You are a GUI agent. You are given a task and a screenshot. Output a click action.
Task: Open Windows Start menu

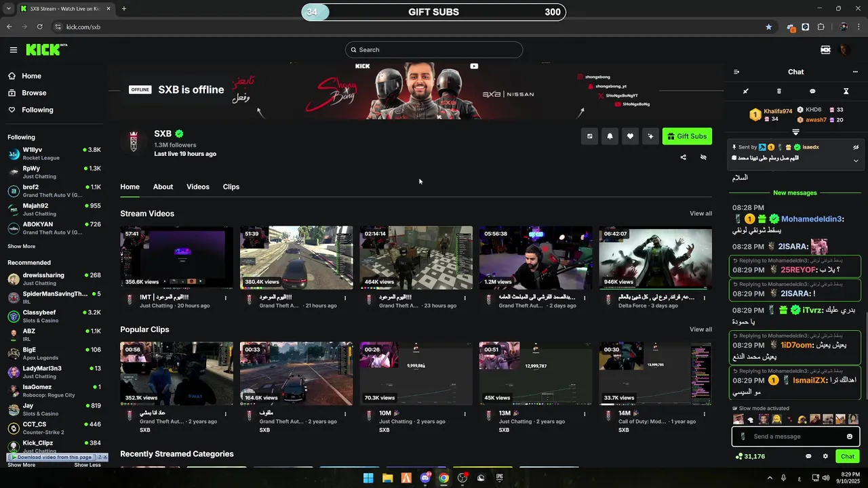point(368,478)
